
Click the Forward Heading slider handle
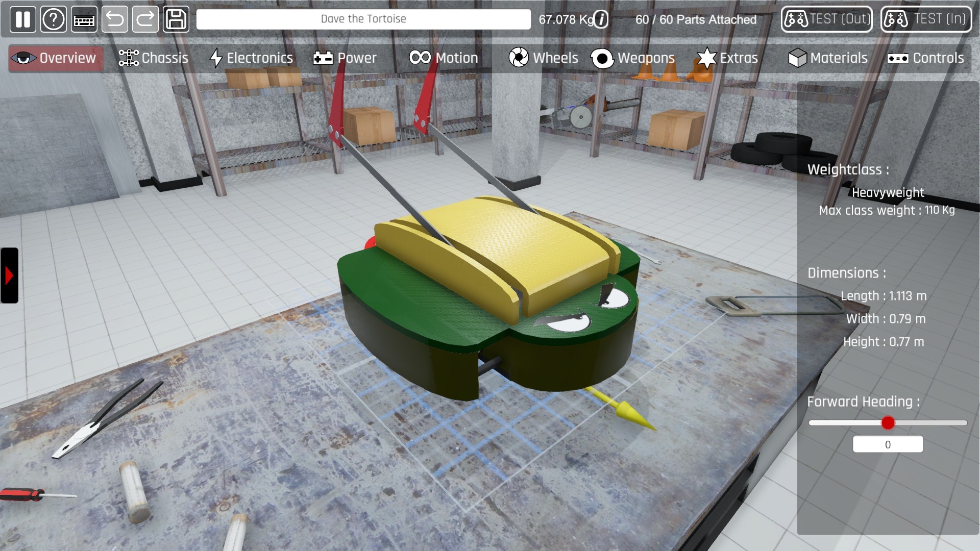pyautogui.click(x=888, y=422)
